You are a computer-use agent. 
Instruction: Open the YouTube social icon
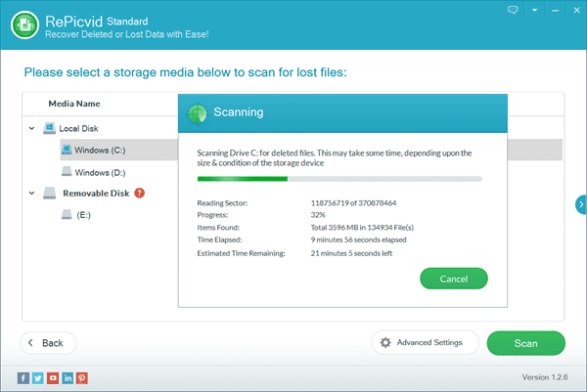click(x=53, y=377)
